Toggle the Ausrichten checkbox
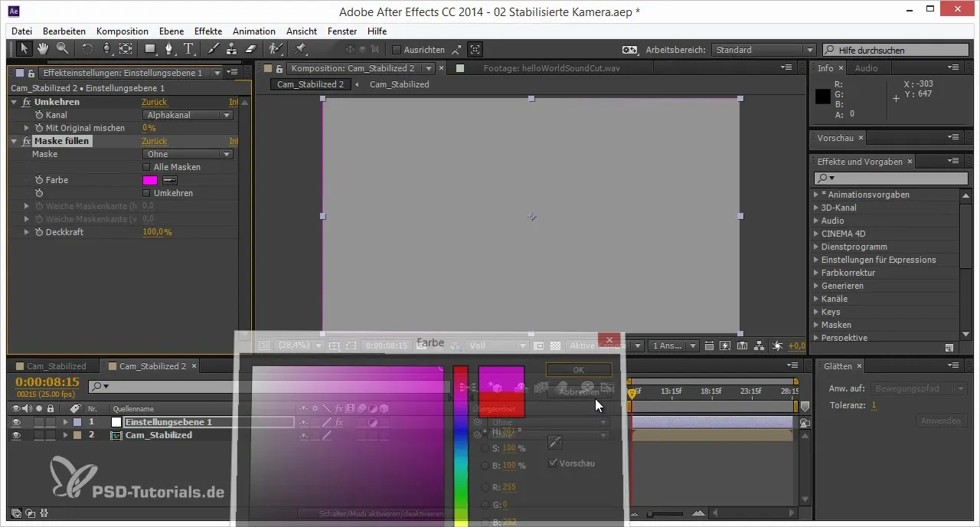This screenshot has height=527, width=980. tap(397, 50)
